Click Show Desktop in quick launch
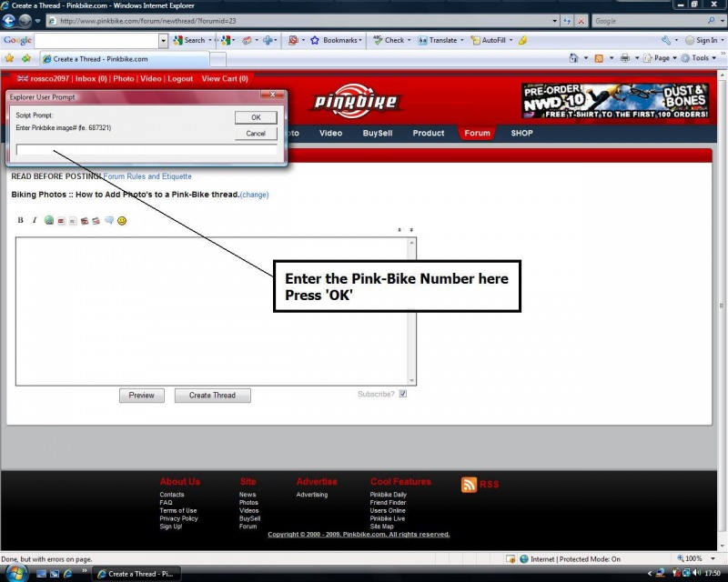728x582 pixels. click(41, 574)
